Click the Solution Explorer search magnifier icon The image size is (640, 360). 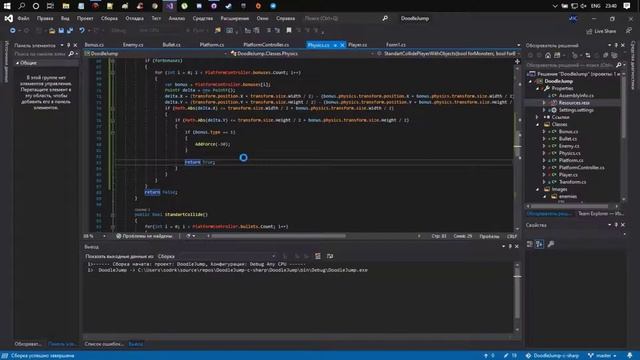point(618,65)
